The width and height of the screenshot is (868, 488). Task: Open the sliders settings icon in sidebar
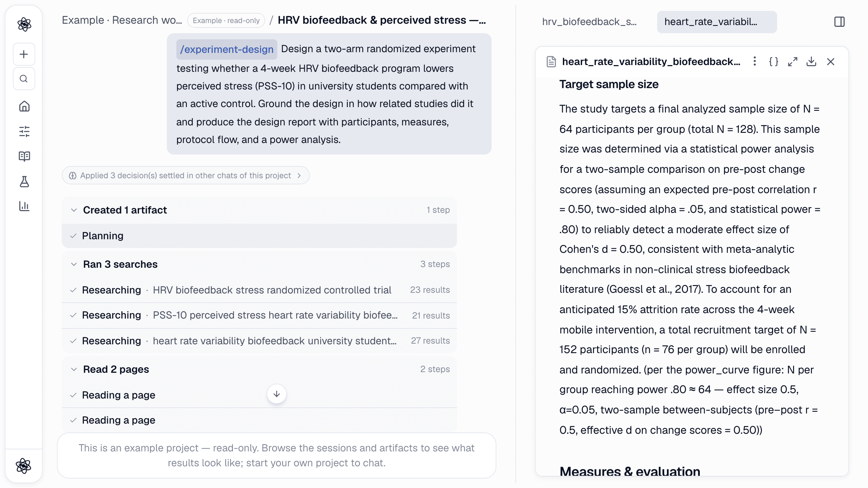coord(24,131)
